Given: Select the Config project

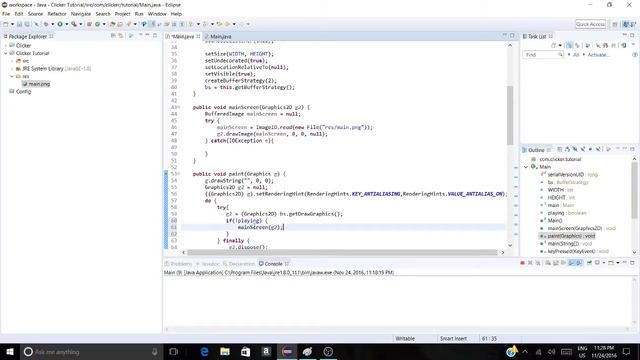Looking at the screenshot, I should 23,91.
